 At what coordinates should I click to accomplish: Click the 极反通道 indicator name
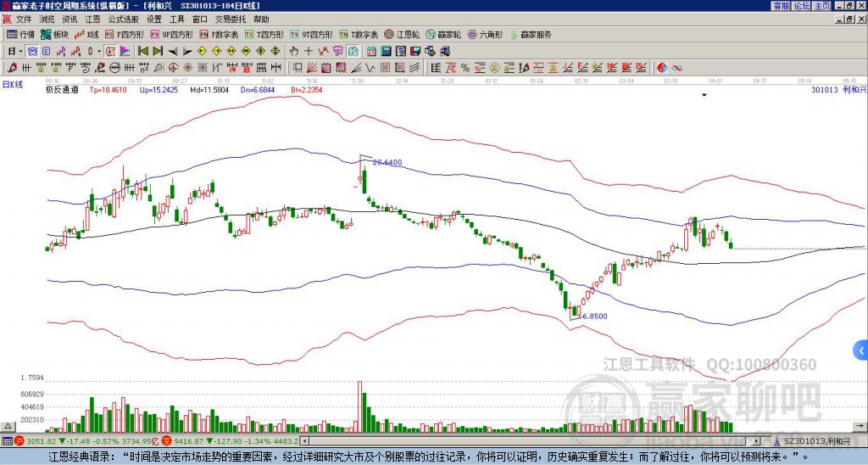tap(62, 89)
